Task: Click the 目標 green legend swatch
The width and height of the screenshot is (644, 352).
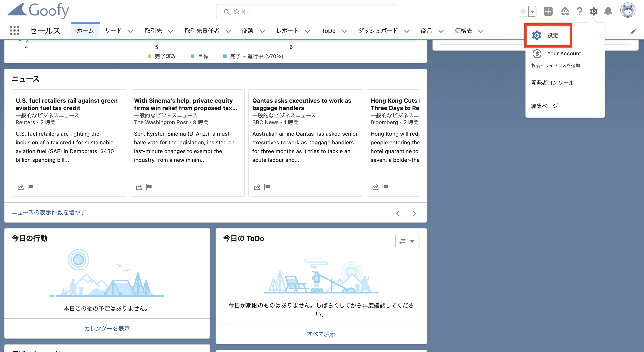Action: tap(192, 56)
